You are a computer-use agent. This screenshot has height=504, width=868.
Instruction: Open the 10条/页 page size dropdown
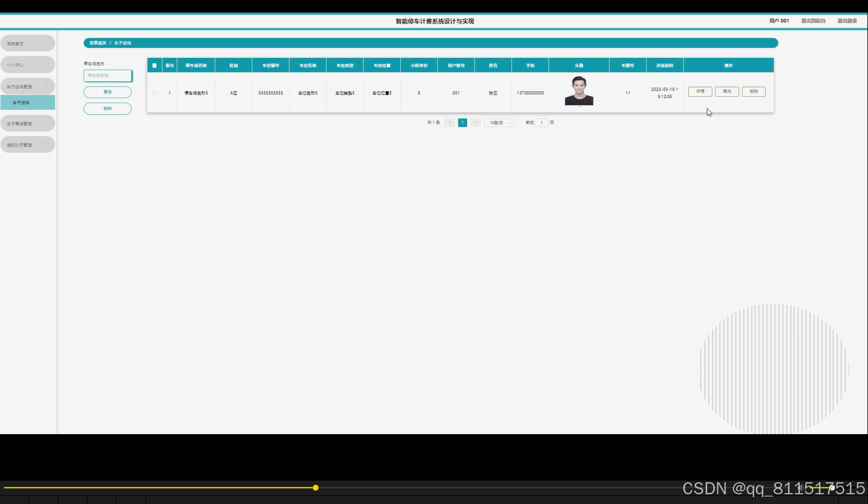click(x=499, y=123)
